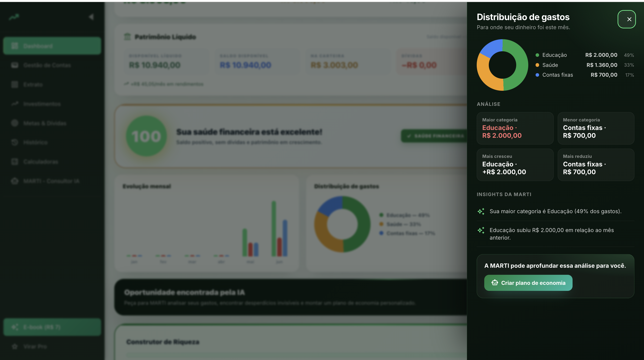Click the green dot beside Educação legend
The width and height of the screenshot is (644, 360).
[537, 55]
